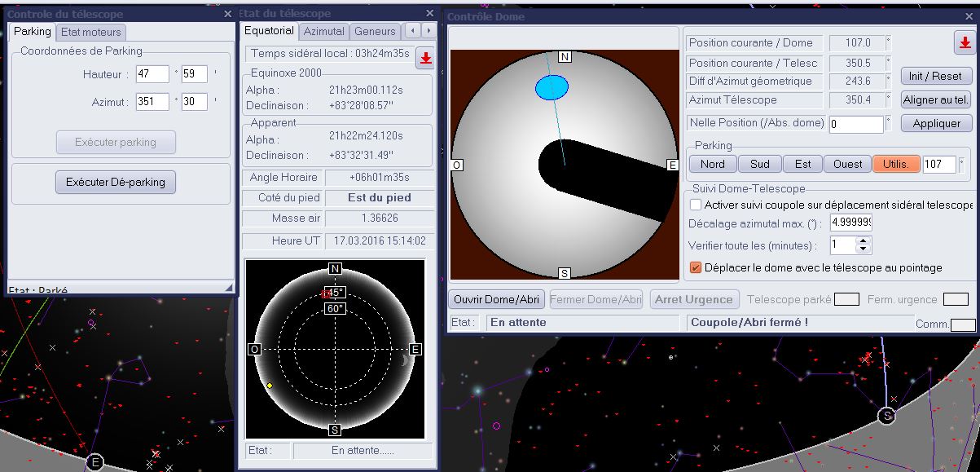
Task: Enable dome tracking on sidereal telescope movement
Action: tap(696, 205)
